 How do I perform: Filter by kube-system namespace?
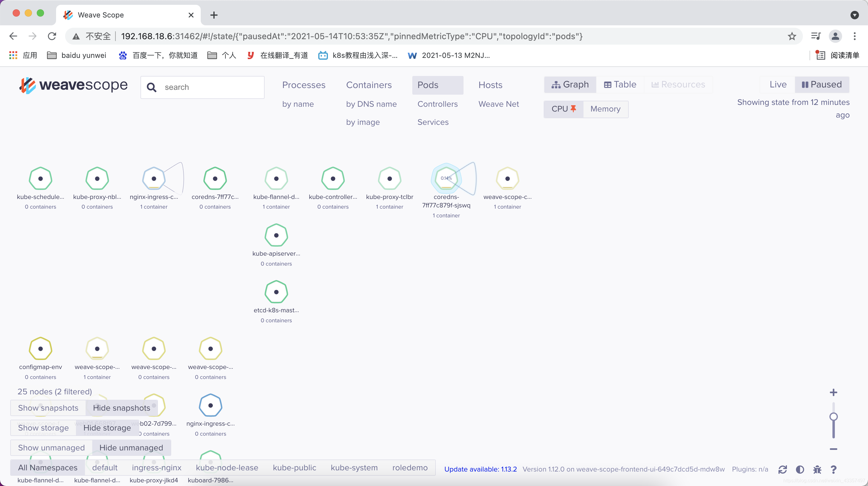pos(354,468)
